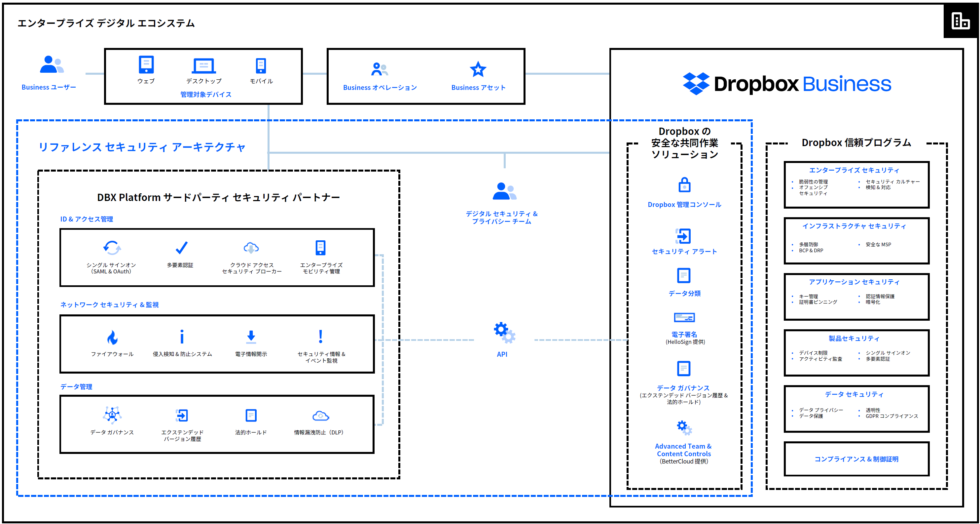Select the 電子署名 signature icon
The width and height of the screenshot is (980, 524).
[x=684, y=317]
